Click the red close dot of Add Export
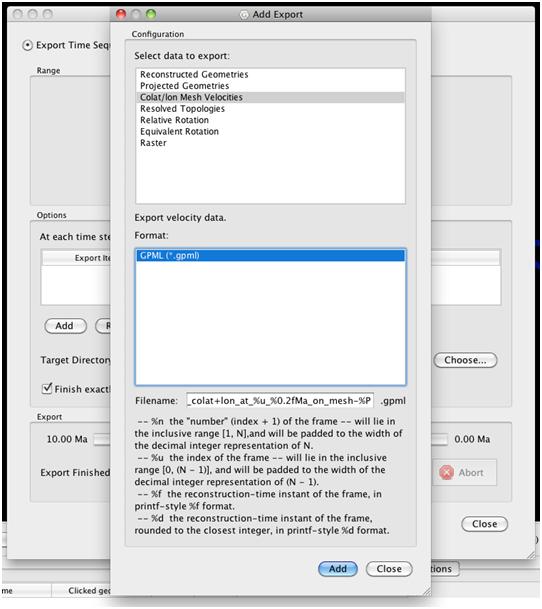 121,14
